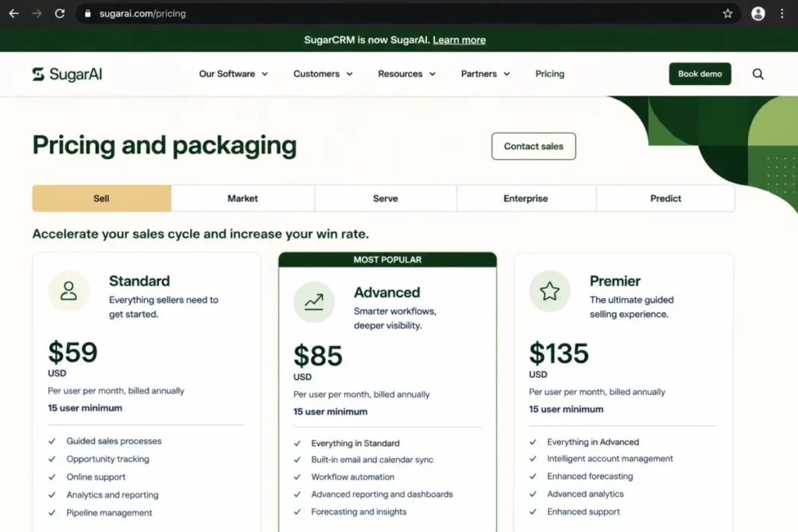
Task: Open the browser three-dot menu
Action: [782, 14]
